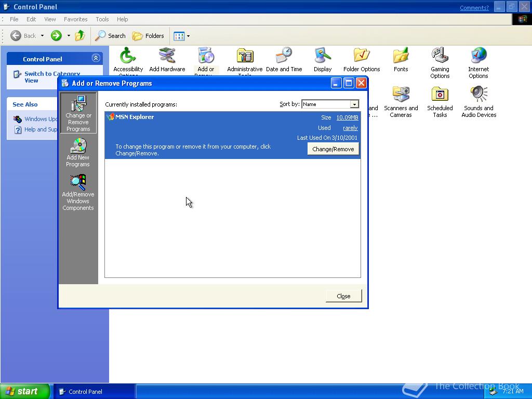Click the Comments? link in the title bar

tap(474, 8)
